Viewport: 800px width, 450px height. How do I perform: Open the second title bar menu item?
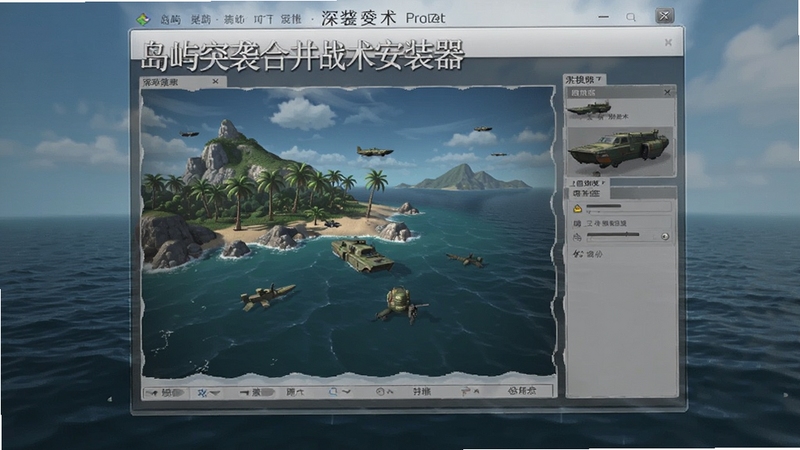click(x=201, y=19)
